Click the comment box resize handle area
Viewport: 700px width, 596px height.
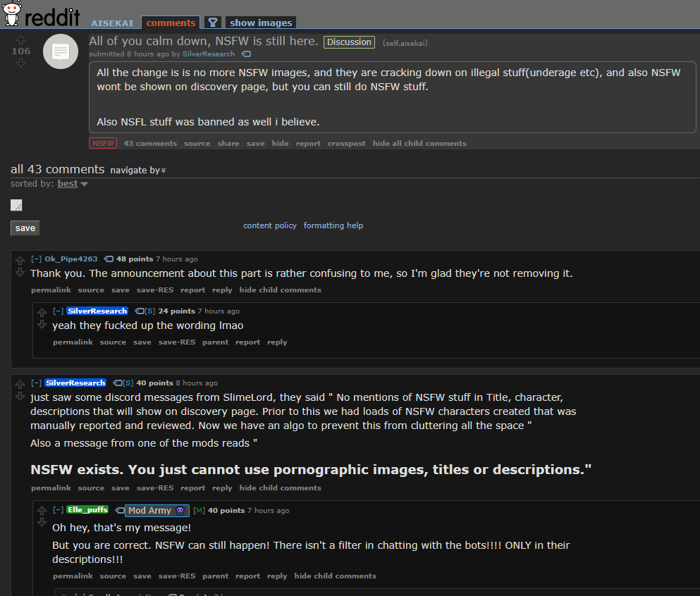tap(16, 205)
